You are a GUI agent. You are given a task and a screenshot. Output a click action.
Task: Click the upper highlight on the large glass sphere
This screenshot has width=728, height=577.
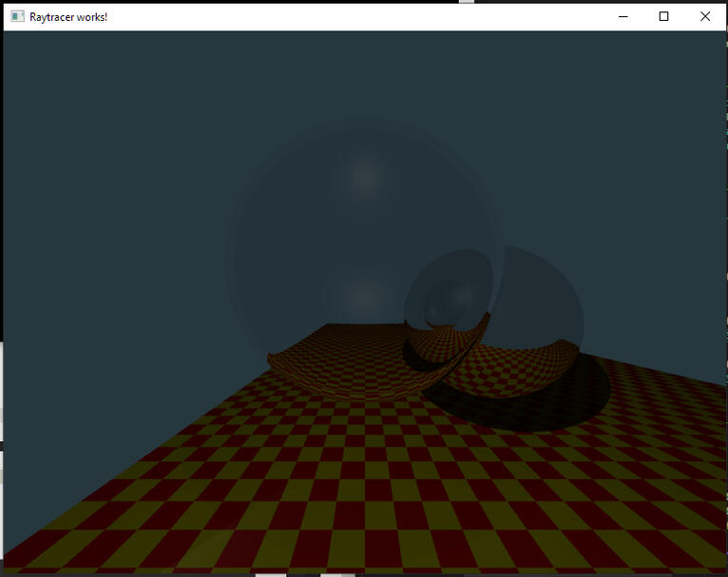pyautogui.click(x=365, y=176)
